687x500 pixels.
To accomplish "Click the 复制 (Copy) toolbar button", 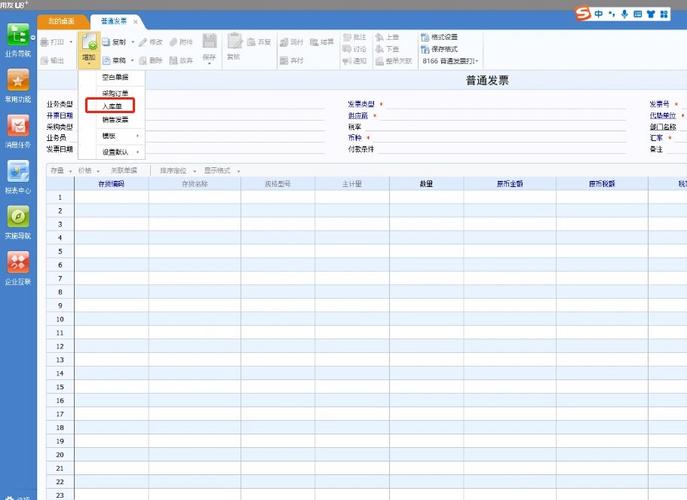I will [x=115, y=42].
